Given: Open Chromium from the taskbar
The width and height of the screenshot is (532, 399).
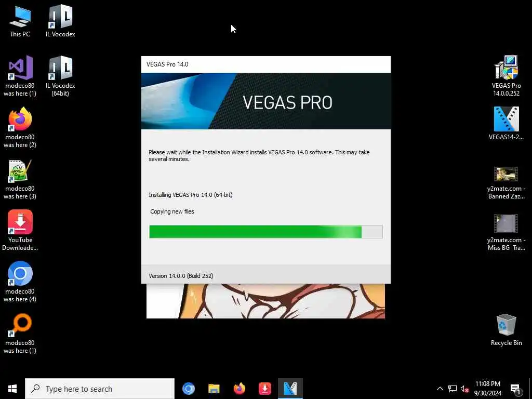Looking at the screenshot, I should coord(188,389).
